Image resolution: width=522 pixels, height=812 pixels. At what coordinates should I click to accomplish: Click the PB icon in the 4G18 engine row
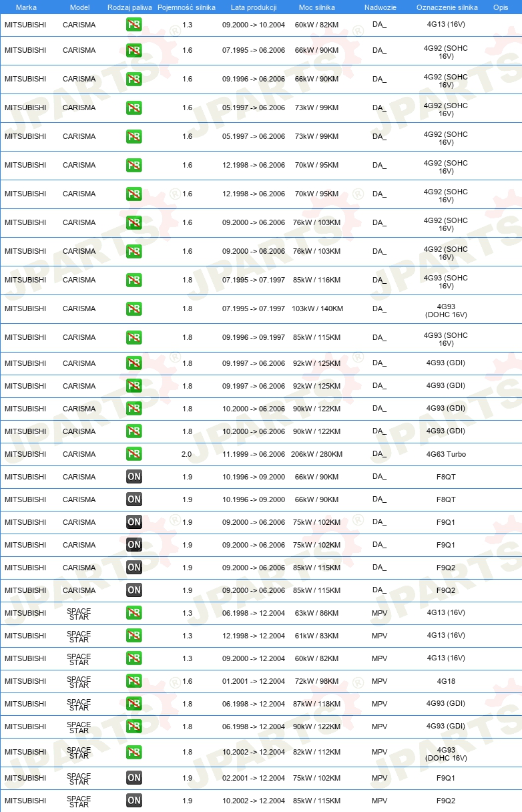coord(134,681)
